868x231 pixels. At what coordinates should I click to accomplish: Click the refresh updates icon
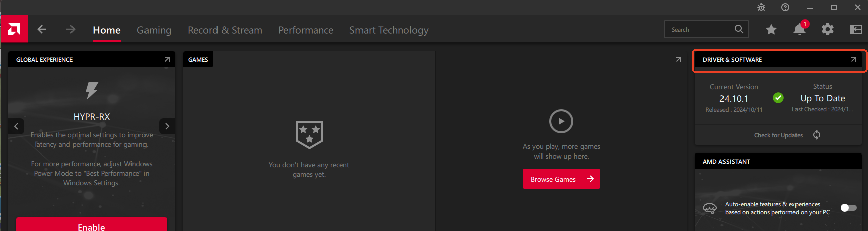[817, 135]
